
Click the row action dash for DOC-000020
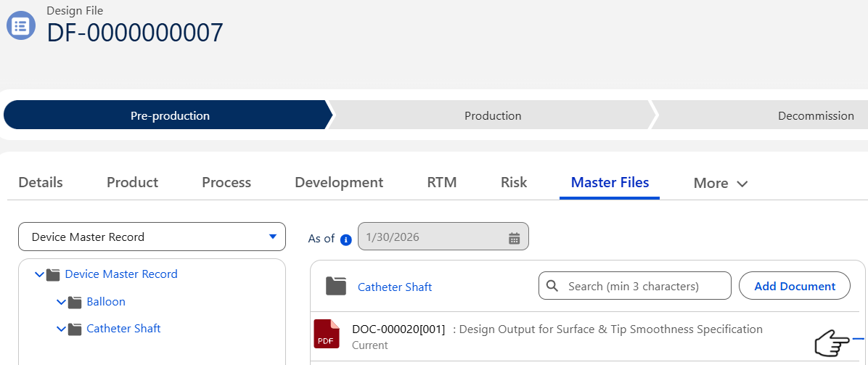859,339
